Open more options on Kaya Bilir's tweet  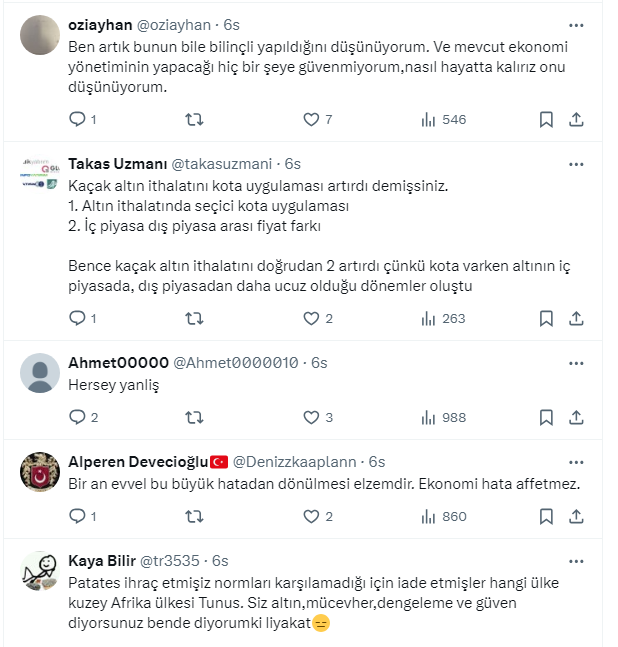576,561
